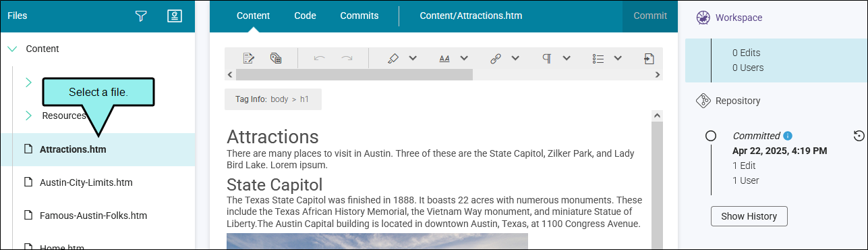The width and height of the screenshot is (868, 250).
Task: Click the Show History button
Action: 749,216
